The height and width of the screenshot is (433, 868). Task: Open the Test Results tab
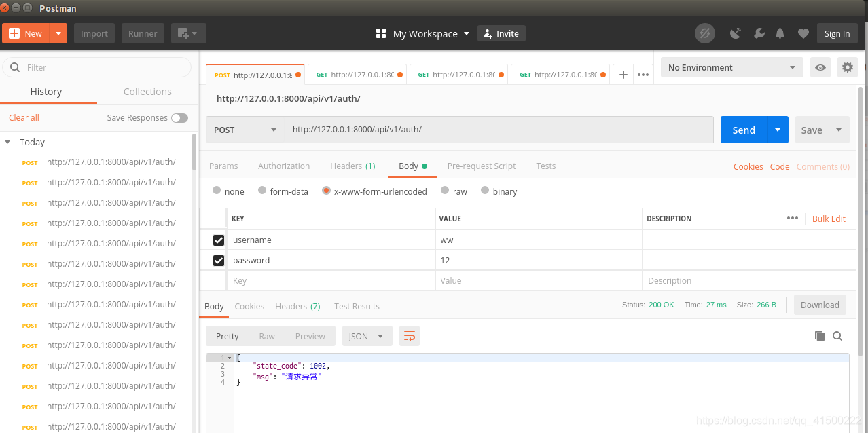coord(357,306)
